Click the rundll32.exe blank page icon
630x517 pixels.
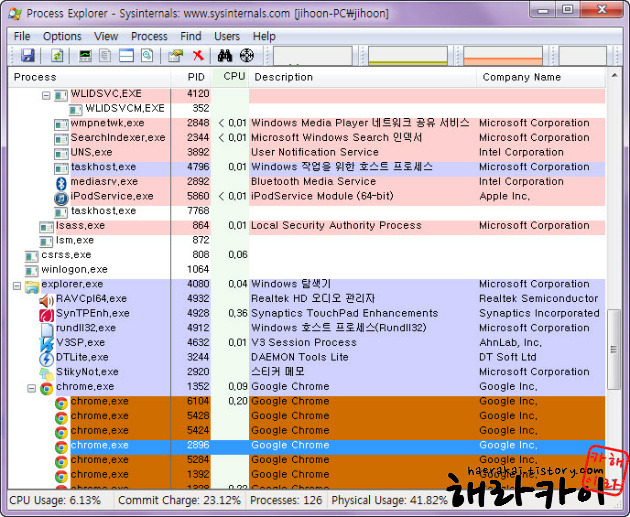47,330
